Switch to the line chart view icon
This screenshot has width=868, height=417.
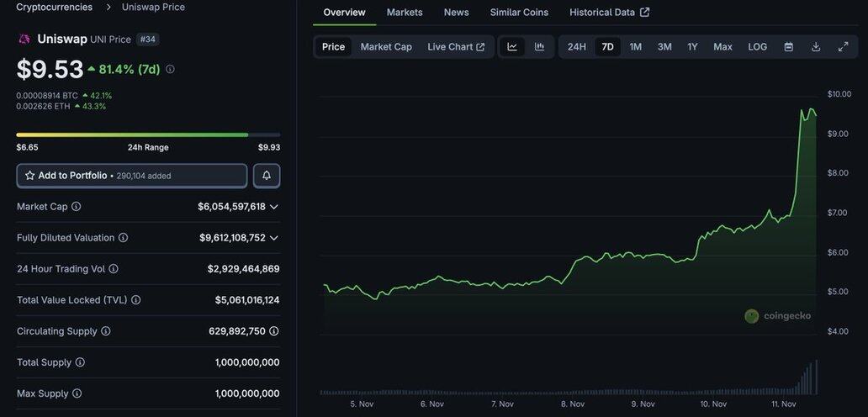pos(511,47)
